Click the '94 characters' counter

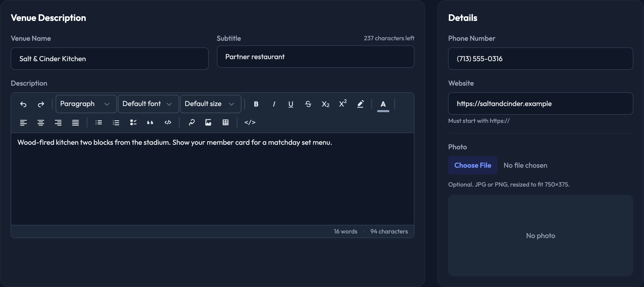coord(389,231)
